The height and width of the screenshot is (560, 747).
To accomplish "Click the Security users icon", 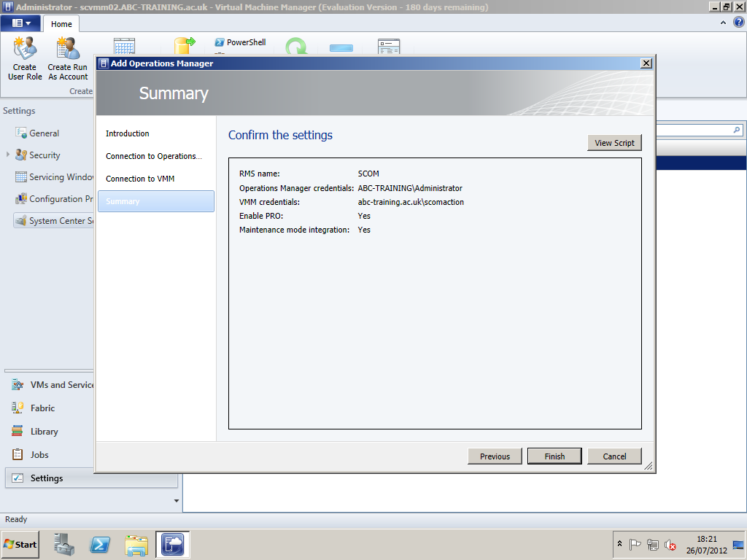I will tap(21, 155).
